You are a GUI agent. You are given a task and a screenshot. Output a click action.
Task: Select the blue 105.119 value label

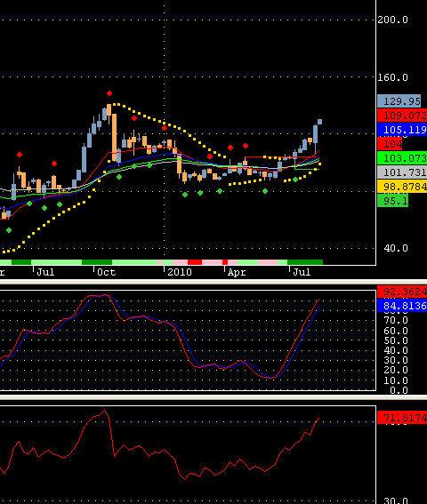coord(402,130)
